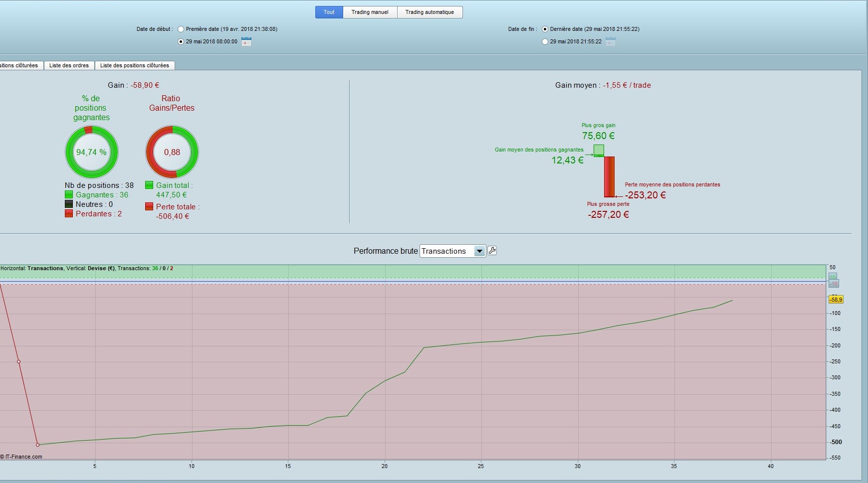The height and width of the screenshot is (483, 868).
Task: Click the Plus grosse perte value -257,20 €
Action: point(609,214)
